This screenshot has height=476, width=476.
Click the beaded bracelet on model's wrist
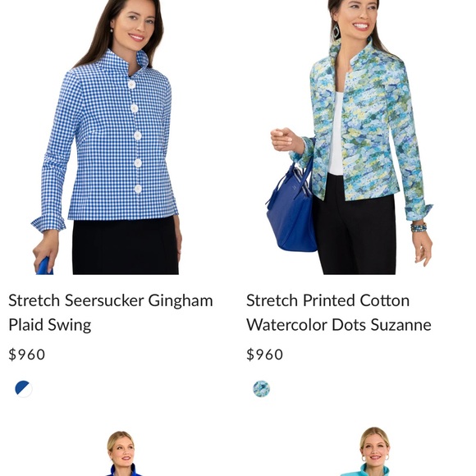pos(419,227)
